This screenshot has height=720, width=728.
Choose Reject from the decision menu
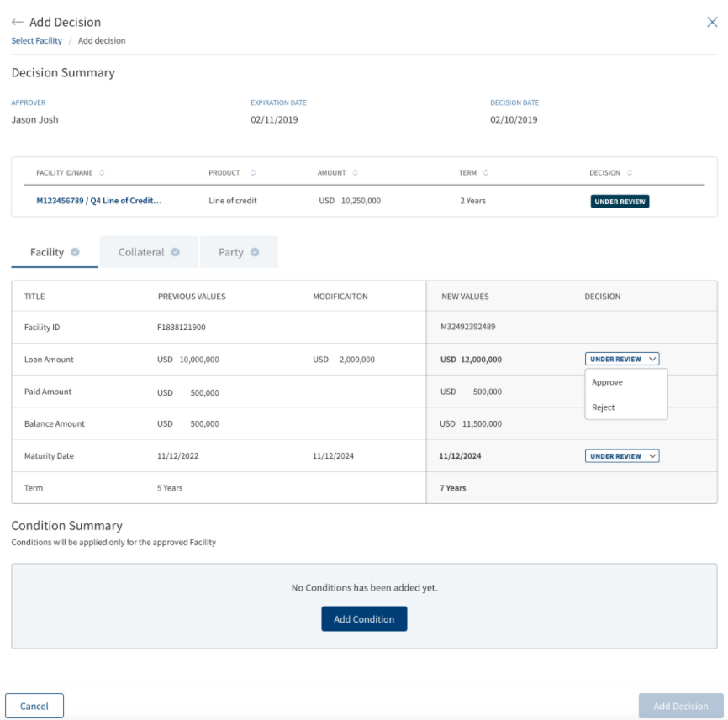(603, 407)
